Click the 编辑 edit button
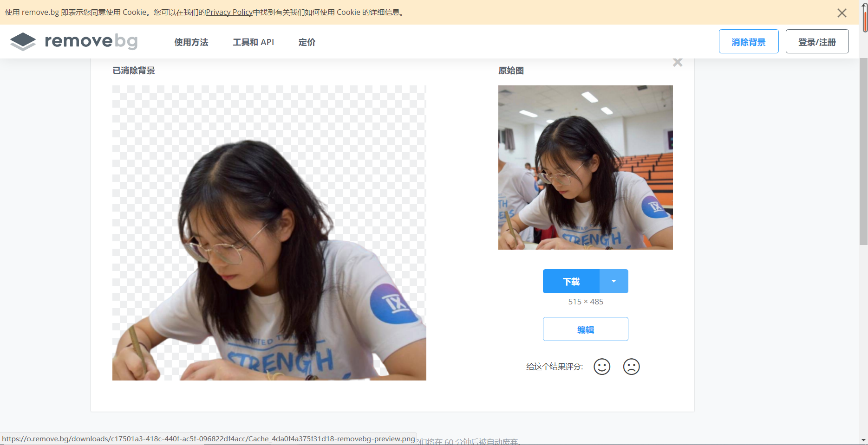This screenshot has width=868, height=445. (586, 329)
